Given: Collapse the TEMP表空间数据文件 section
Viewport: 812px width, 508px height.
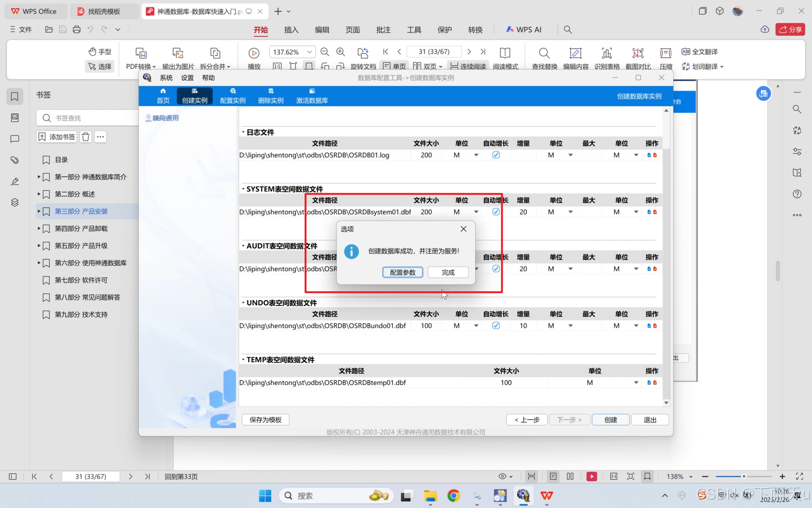Looking at the screenshot, I should (243, 360).
